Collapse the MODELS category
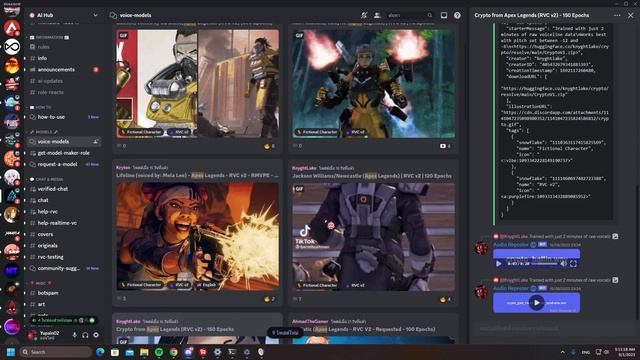Image resolution: width=640 pixels, height=360 pixels. coord(44,132)
